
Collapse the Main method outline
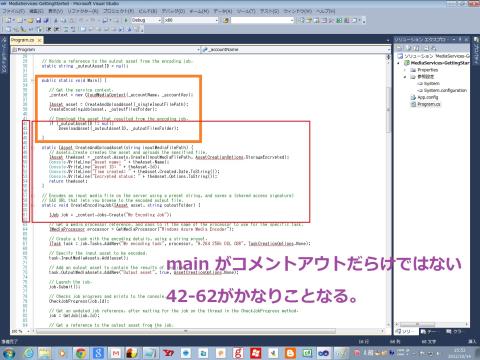click(32, 80)
